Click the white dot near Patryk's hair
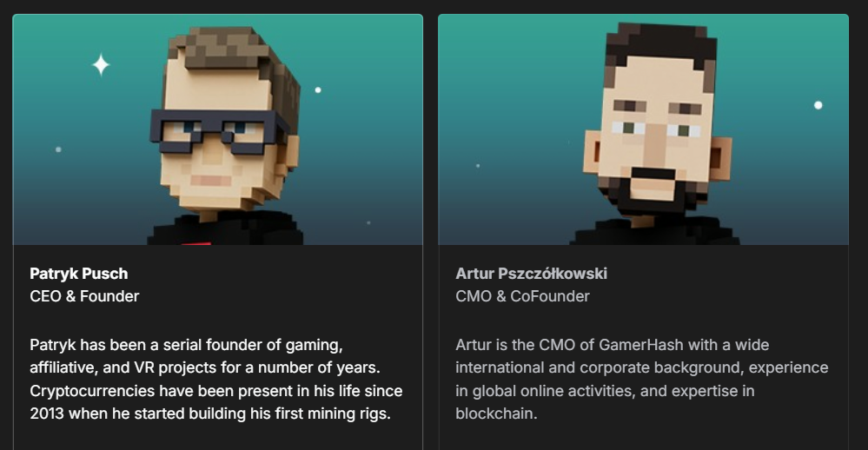The height and width of the screenshot is (450, 868). pos(318,89)
